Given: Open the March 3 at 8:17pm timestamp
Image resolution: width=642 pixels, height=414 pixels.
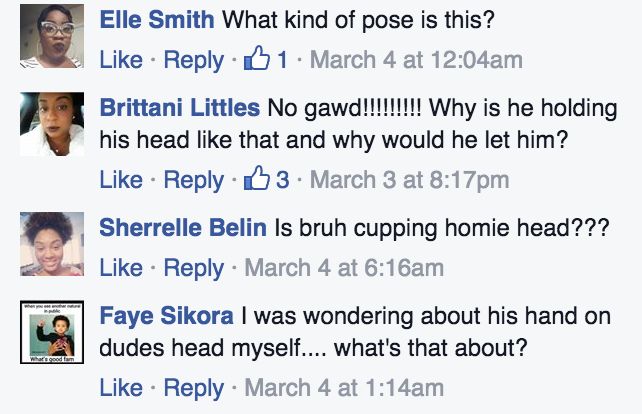Looking at the screenshot, I should click(409, 180).
